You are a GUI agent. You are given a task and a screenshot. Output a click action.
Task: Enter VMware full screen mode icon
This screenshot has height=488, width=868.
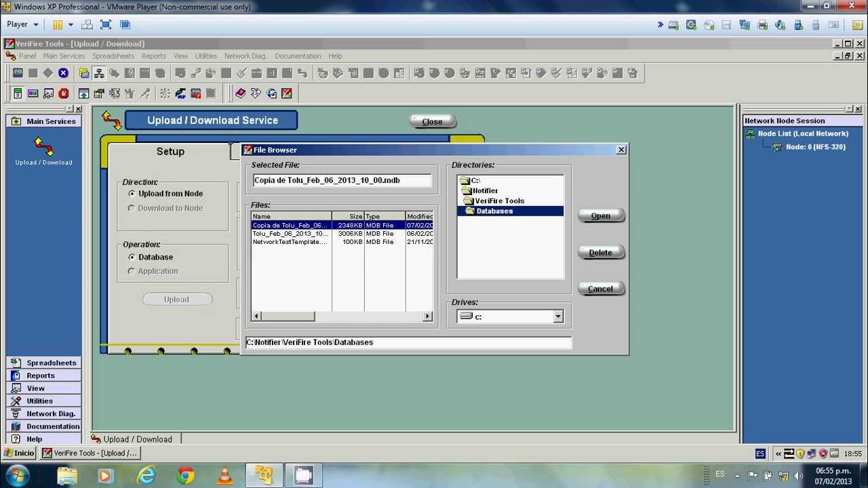(106, 24)
